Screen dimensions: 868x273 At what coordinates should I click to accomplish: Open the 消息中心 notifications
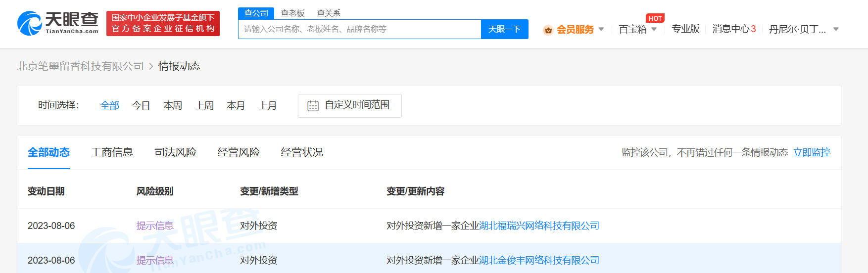point(734,29)
